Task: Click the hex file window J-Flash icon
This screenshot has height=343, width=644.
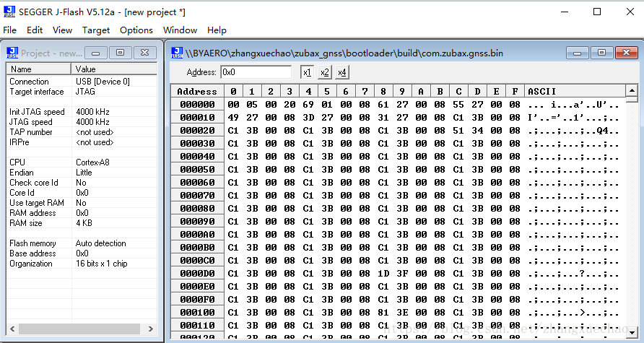Action: pyautogui.click(x=177, y=53)
